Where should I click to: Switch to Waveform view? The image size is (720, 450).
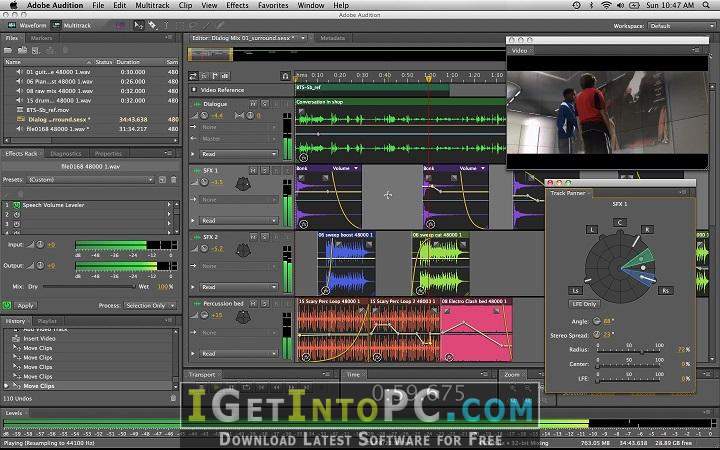coord(27,26)
